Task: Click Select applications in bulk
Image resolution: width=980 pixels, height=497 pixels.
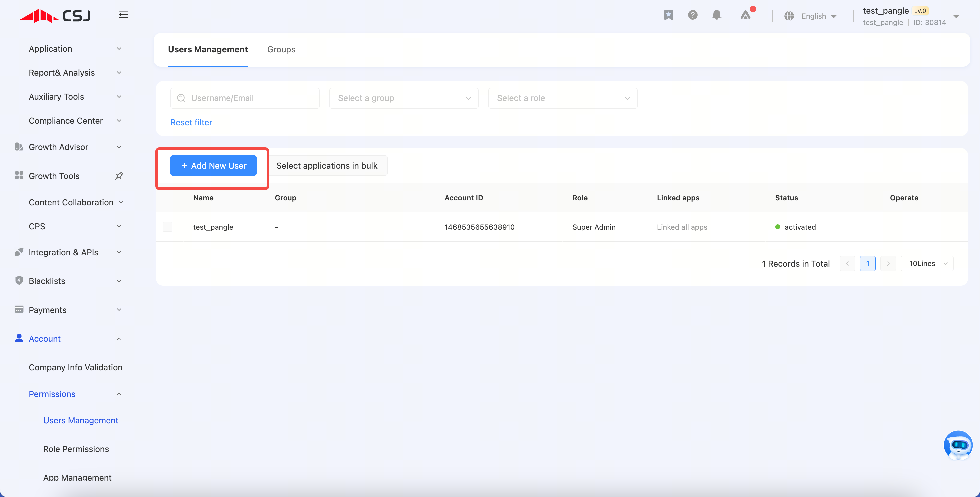Action: point(327,166)
